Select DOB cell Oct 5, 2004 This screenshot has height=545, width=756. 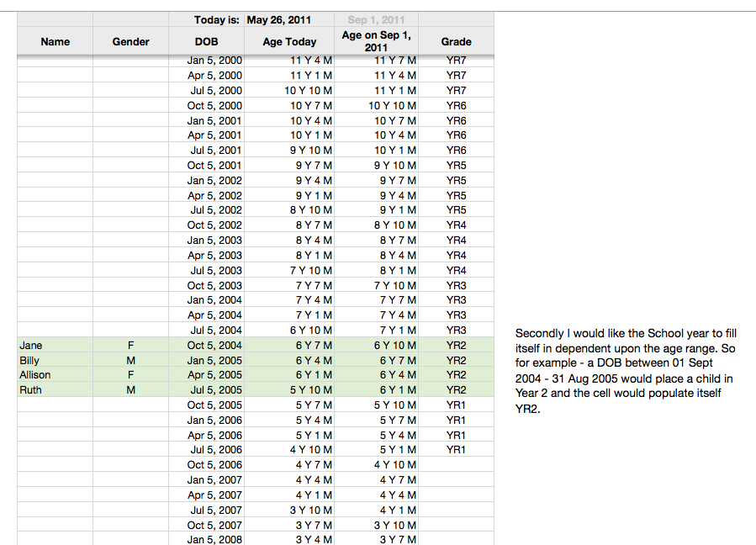tap(206, 346)
